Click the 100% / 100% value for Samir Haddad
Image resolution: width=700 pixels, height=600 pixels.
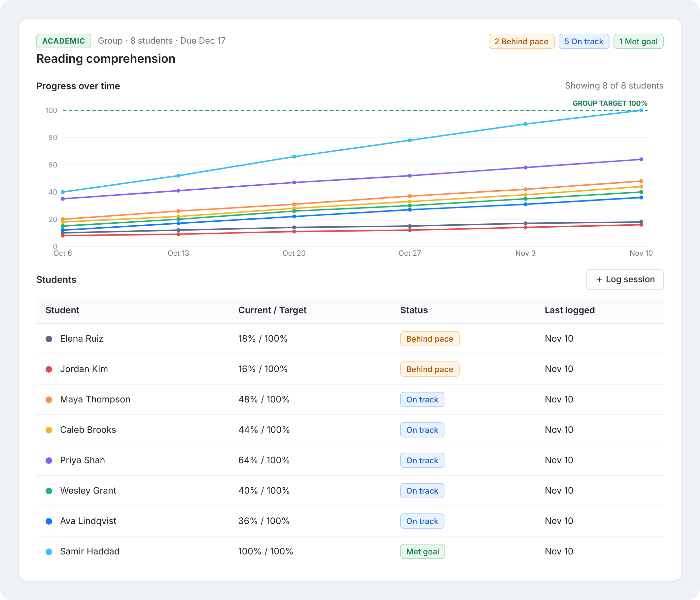[266, 552]
